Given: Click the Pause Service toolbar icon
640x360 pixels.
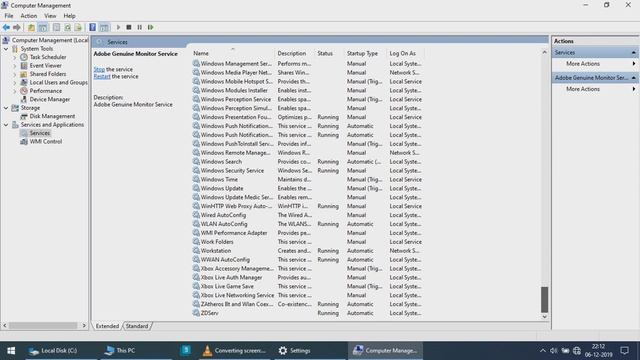Looking at the screenshot, I should [140, 27].
